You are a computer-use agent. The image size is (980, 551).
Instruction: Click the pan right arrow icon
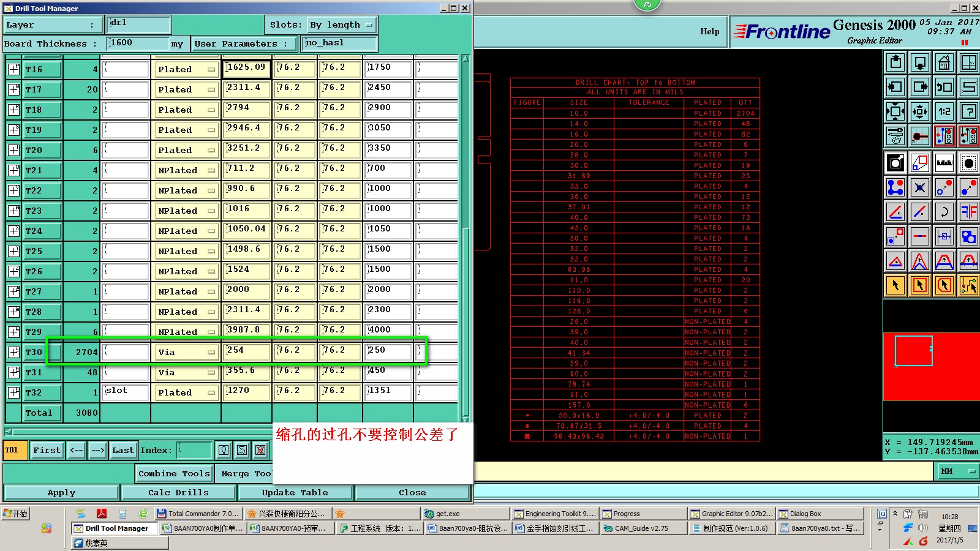click(920, 87)
